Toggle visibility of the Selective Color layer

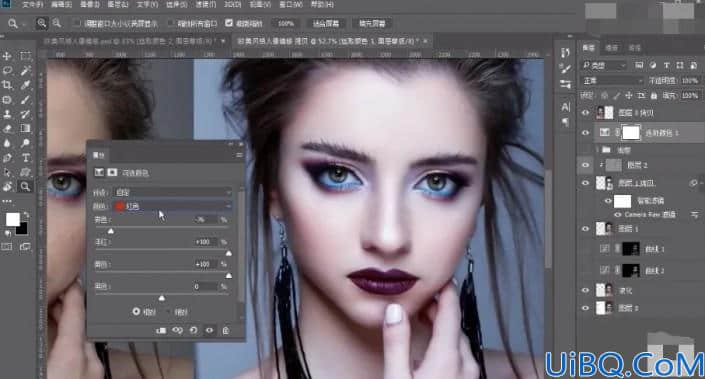pos(585,133)
